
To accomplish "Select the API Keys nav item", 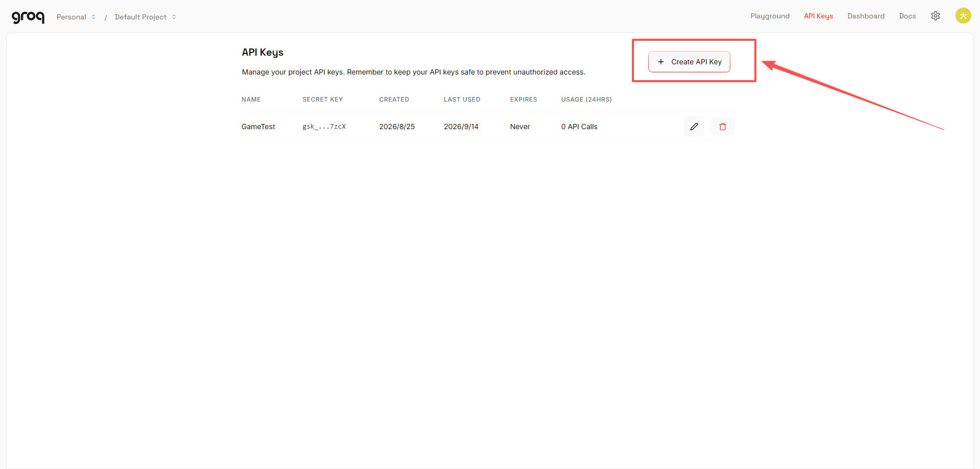I will tap(818, 16).
